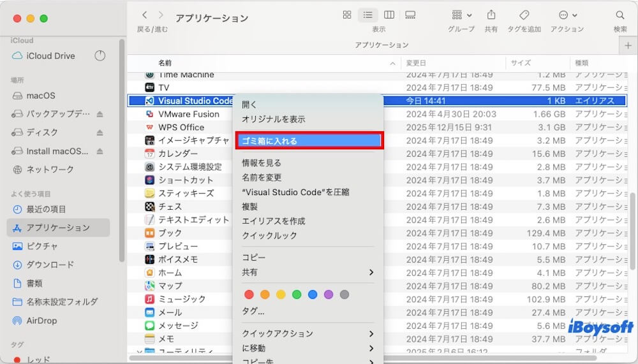Image resolution: width=638 pixels, height=364 pixels.
Task: Open 書類 in sidebar
Action: tap(34, 283)
